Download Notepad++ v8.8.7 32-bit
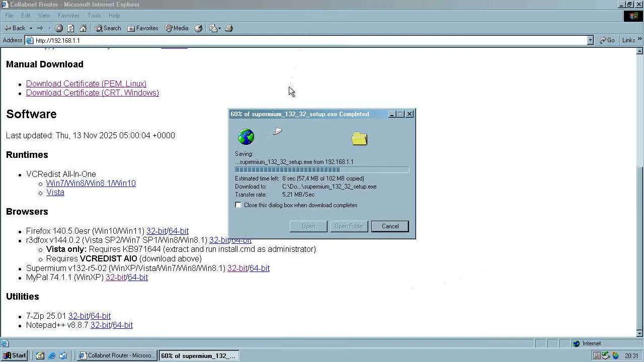This screenshot has height=362, width=644. coord(101,325)
